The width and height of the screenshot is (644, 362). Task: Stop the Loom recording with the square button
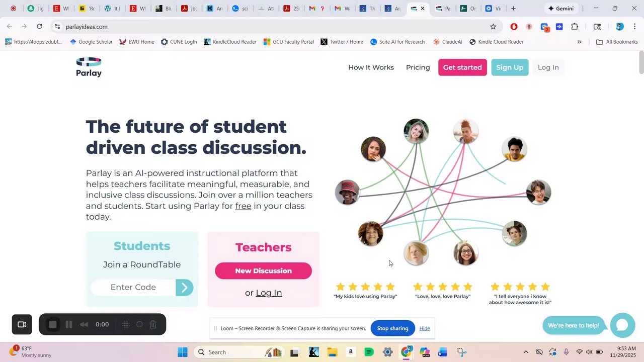coord(53,324)
